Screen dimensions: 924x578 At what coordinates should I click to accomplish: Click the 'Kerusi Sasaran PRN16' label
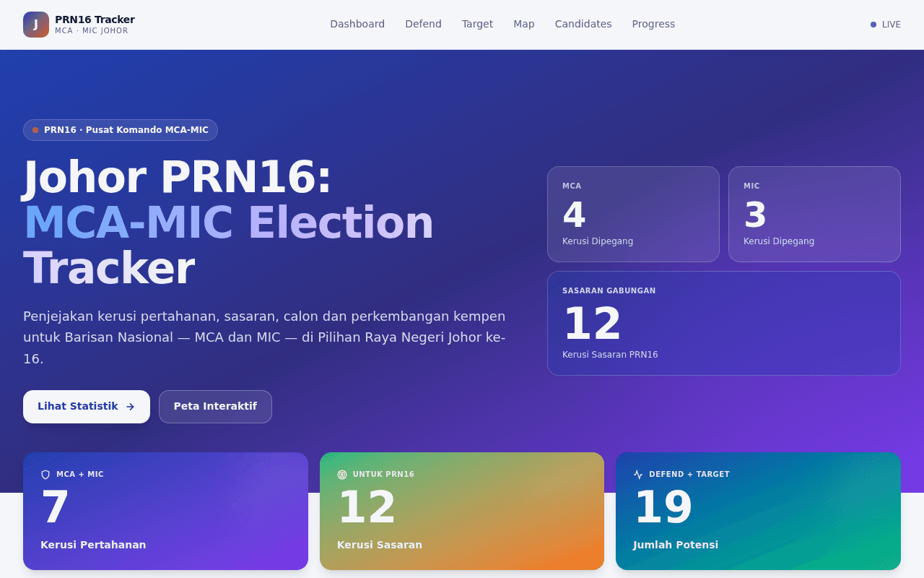coord(610,355)
